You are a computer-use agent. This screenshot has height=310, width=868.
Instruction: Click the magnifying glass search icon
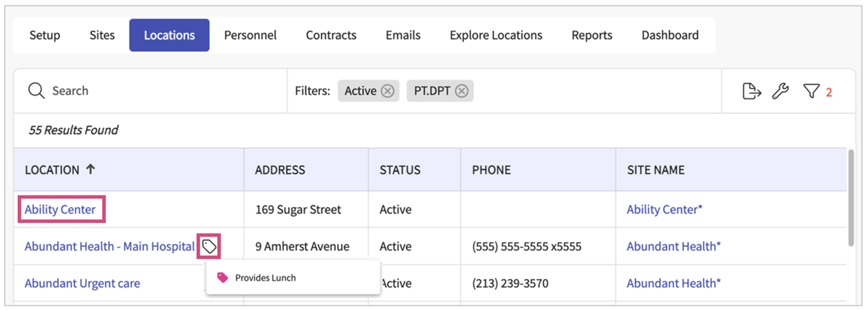(x=36, y=91)
